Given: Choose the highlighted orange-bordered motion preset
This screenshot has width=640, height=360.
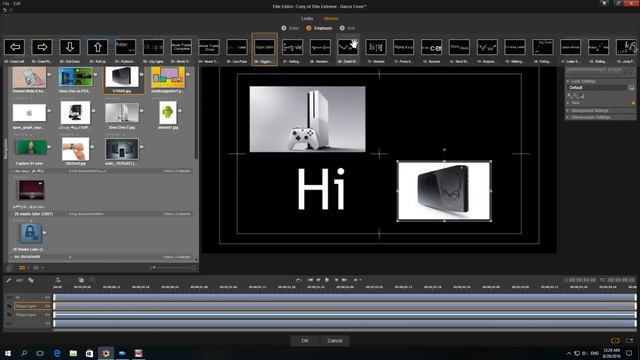Looking at the screenshot, I should (264, 49).
